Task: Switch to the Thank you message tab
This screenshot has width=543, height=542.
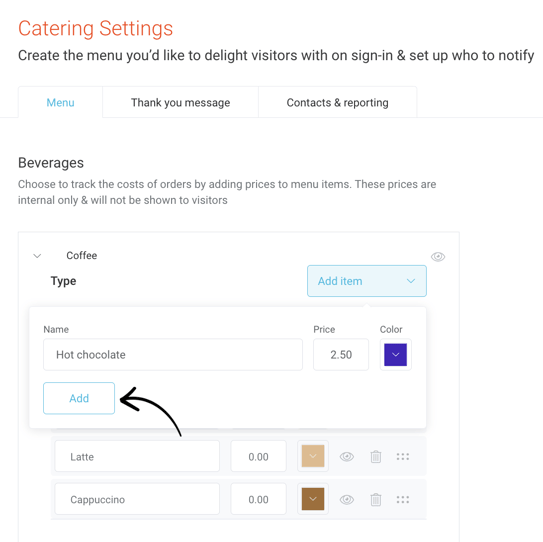Action: [180, 103]
